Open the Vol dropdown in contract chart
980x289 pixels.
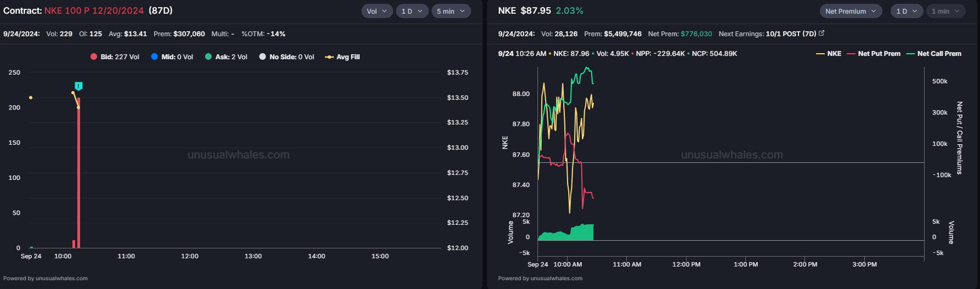pos(377,11)
